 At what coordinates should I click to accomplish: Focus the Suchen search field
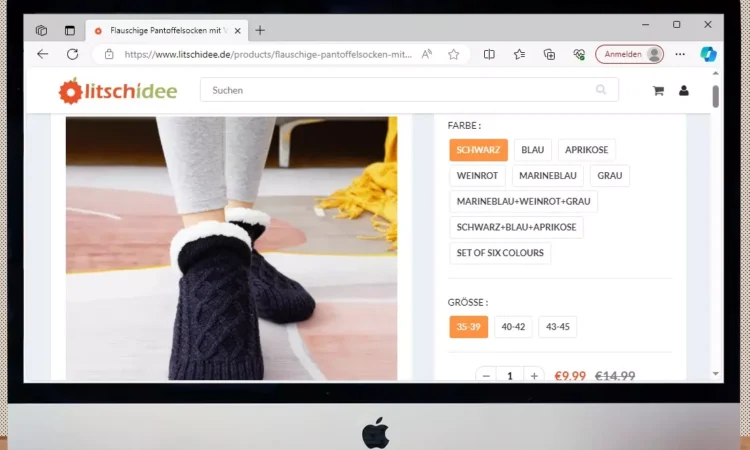coord(409,90)
